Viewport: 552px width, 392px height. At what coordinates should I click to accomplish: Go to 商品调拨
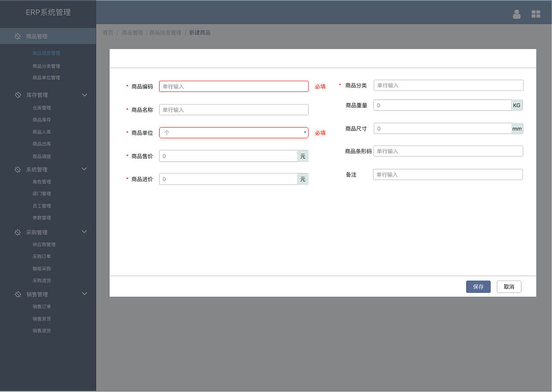point(42,157)
